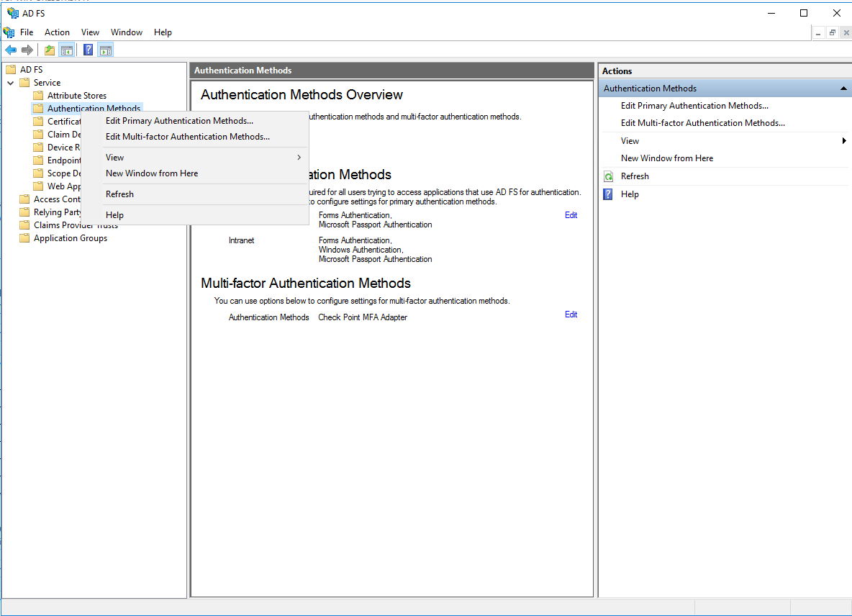Viewport: 852px width, 616px height.
Task: Select the AD FS root tree node
Action: [x=31, y=70]
